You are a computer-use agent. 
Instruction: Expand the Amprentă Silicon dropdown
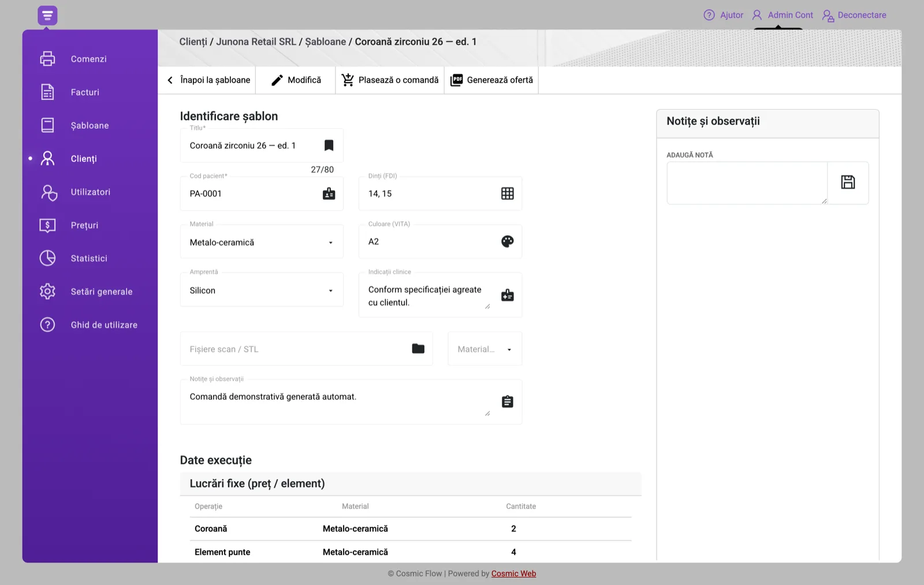click(x=262, y=290)
